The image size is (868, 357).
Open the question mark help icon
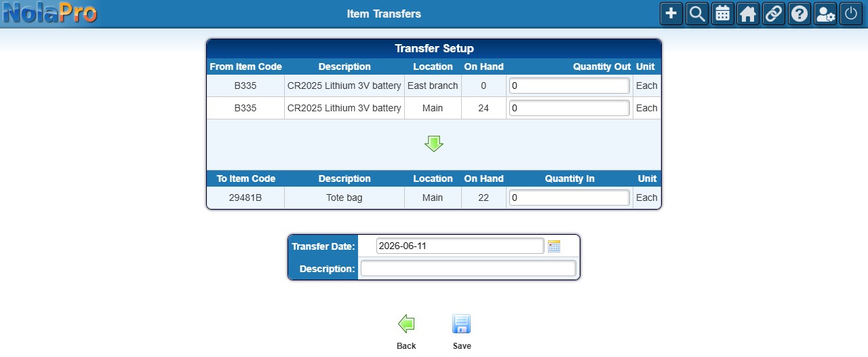(800, 14)
